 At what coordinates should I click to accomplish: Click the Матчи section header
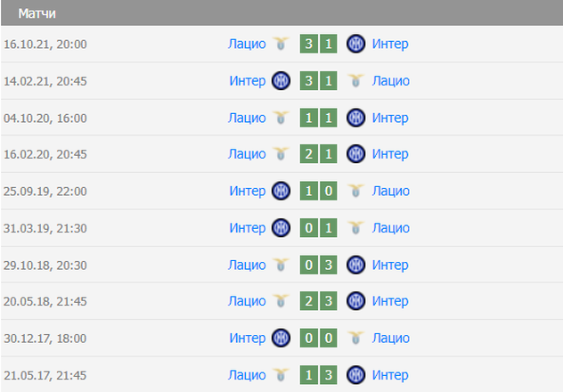[38, 14]
